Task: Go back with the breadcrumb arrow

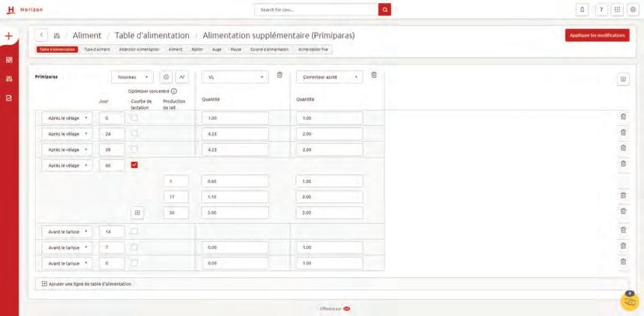Action: click(x=41, y=35)
